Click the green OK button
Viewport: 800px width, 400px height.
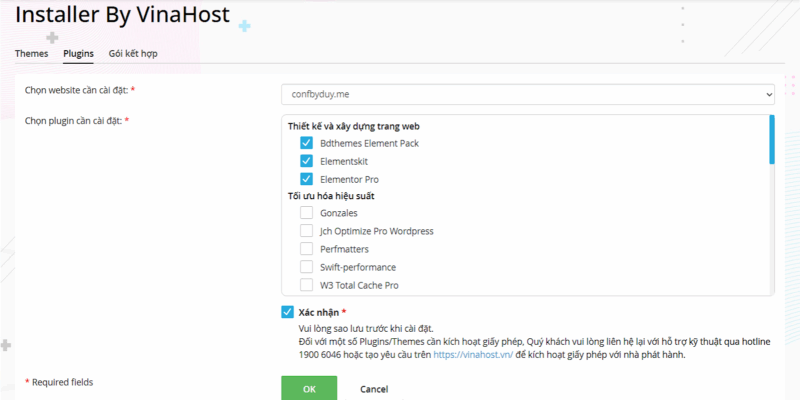click(309, 389)
